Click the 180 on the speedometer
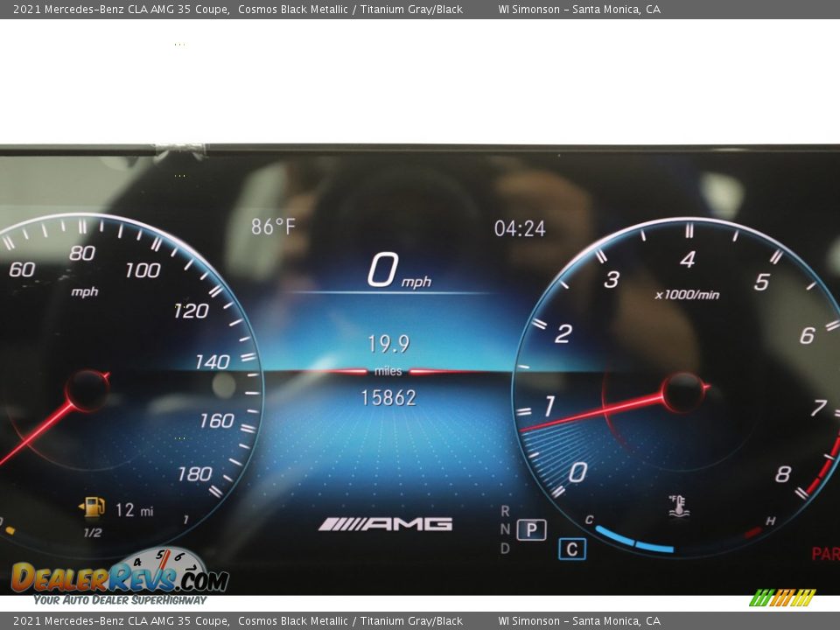The width and height of the screenshot is (840, 630). (x=195, y=474)
